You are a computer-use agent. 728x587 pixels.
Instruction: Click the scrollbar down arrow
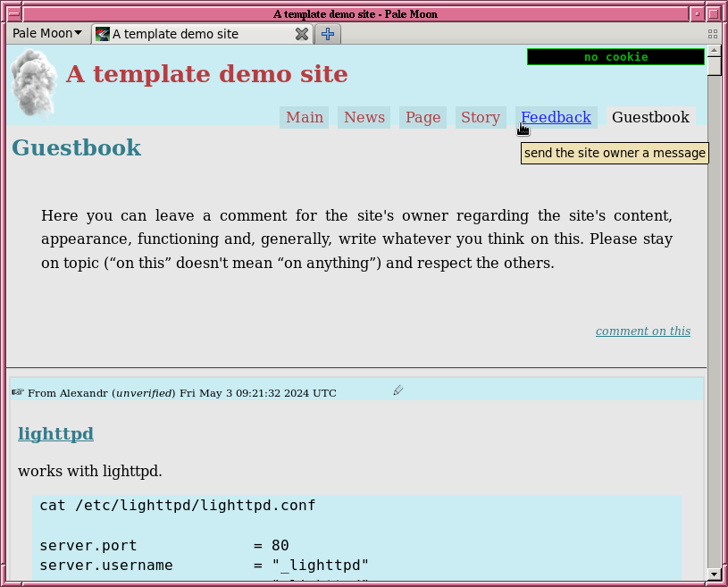tap(714, 574)
